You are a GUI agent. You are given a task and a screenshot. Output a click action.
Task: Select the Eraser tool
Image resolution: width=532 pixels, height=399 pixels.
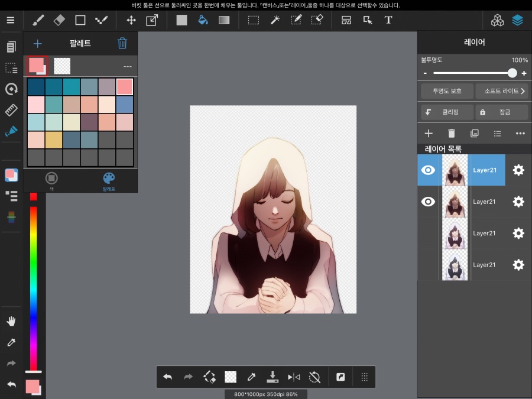click(x=59, y=20)
